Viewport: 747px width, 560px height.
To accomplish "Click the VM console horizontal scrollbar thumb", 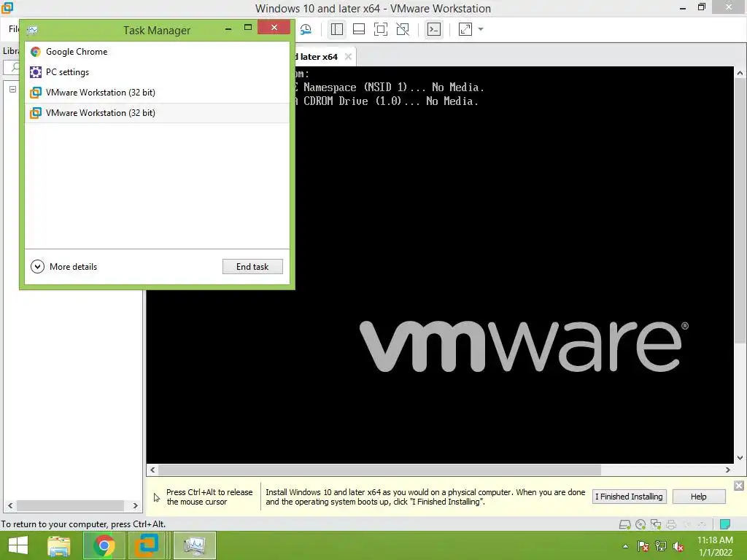I will tap(379, 470).
